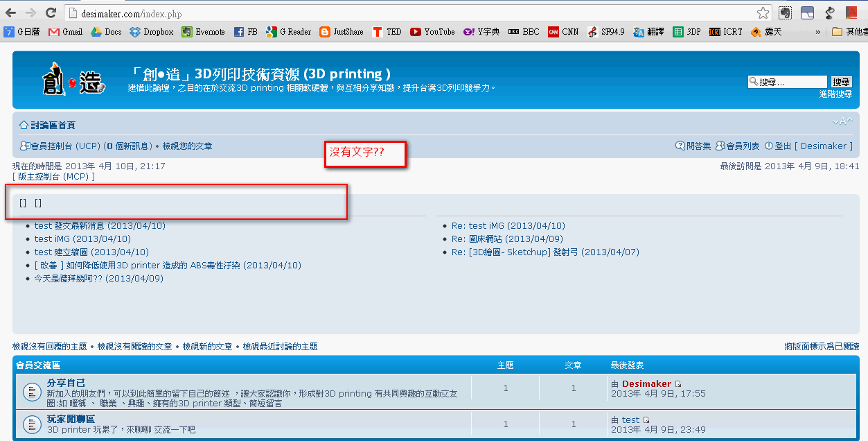The image size is (868, 441).
Task: Click the 搜尋 search button
Action: click(x=841, y=82)
